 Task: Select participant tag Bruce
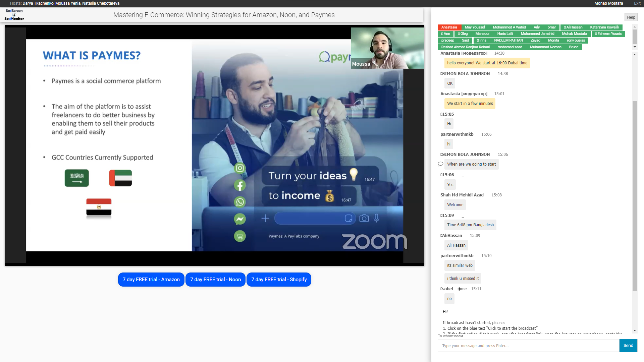[x=574, y=47]
